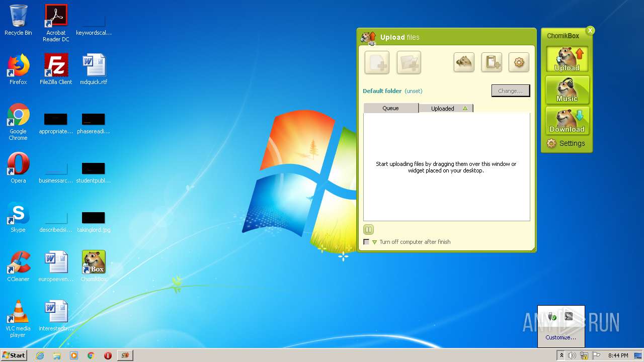The width and height of the screenshot is (644, 362).
Task: Collapse the hidden tray icons arrow
Action: 561,355
